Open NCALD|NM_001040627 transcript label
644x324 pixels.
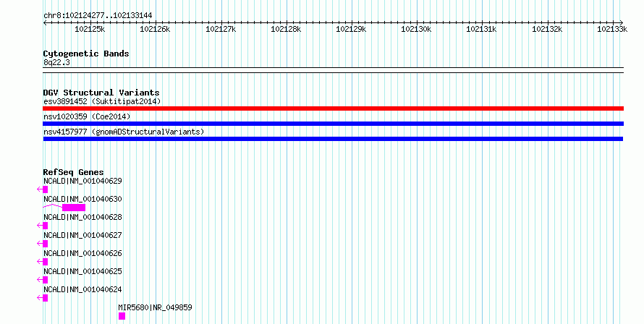(x=82, y=235)
